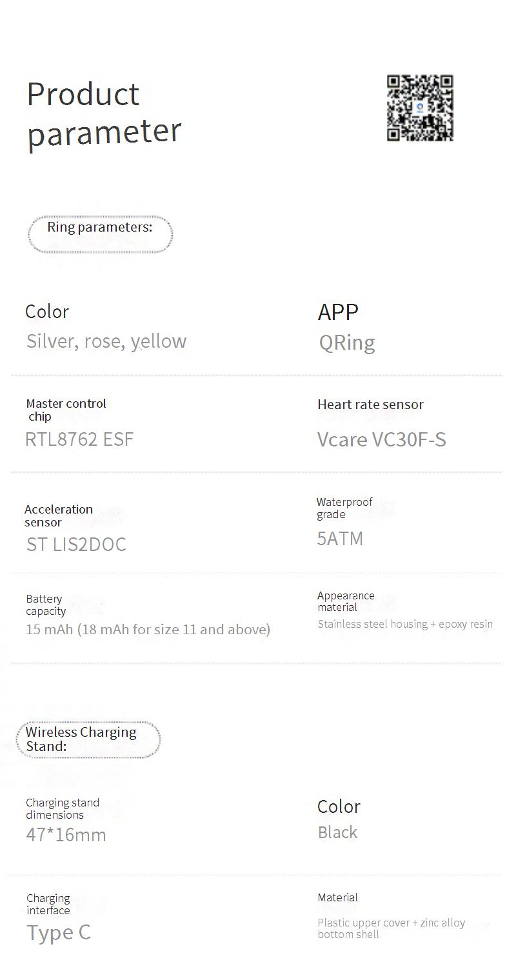Click the Heart rate sensor label
This screenshot has width=516, height=980.
tap(370, 405)
